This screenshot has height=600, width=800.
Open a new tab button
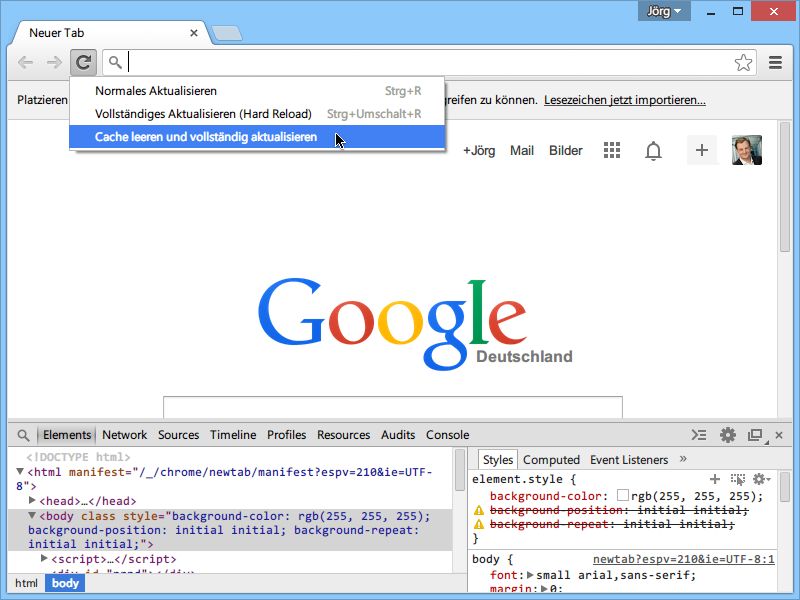228,33
